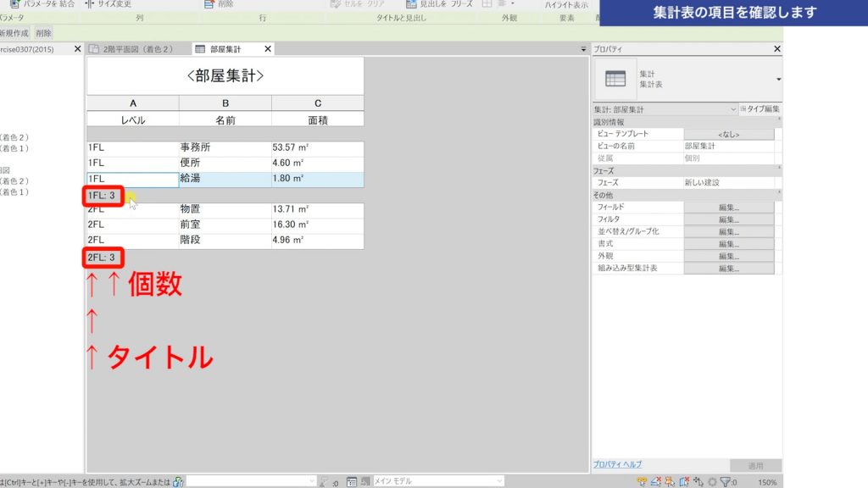
Task: Click the 150% zoom control
Action: click(x=765, y=480)
